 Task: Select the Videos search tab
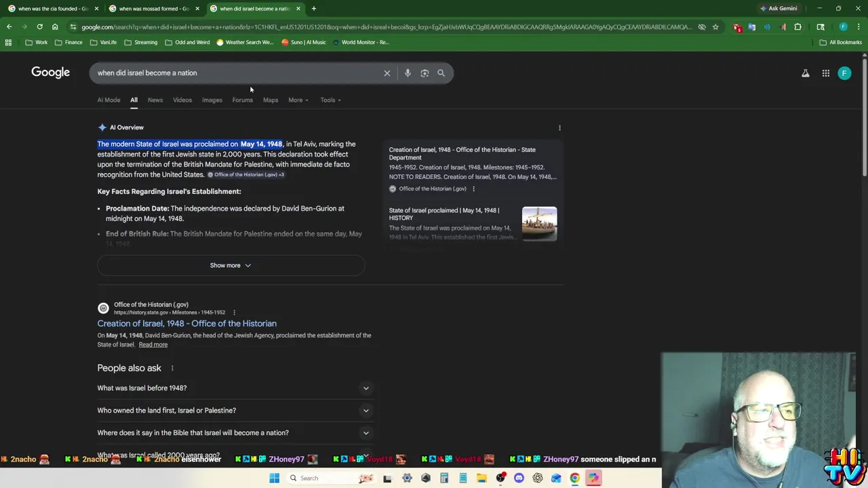click(182, 100)
